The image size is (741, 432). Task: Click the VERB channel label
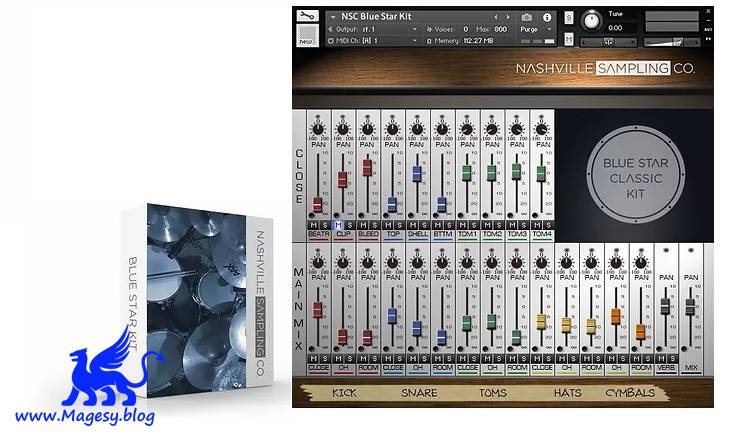click(666, 368)
